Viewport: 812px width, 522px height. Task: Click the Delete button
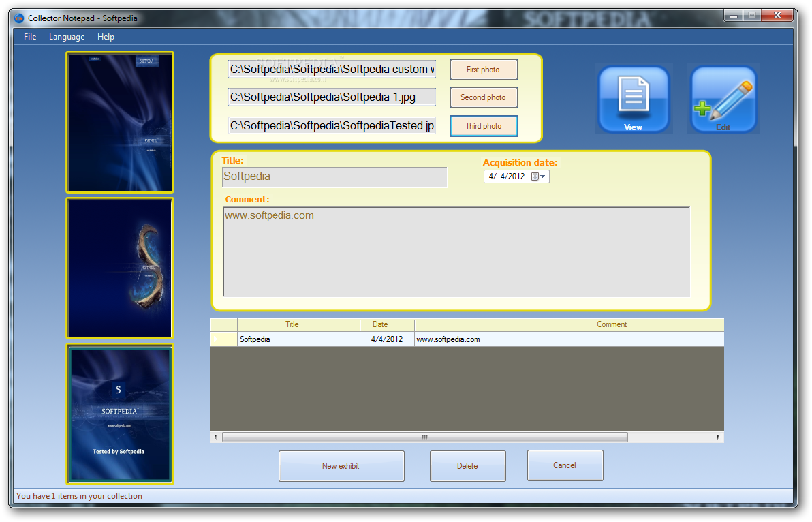coord(467,466)
